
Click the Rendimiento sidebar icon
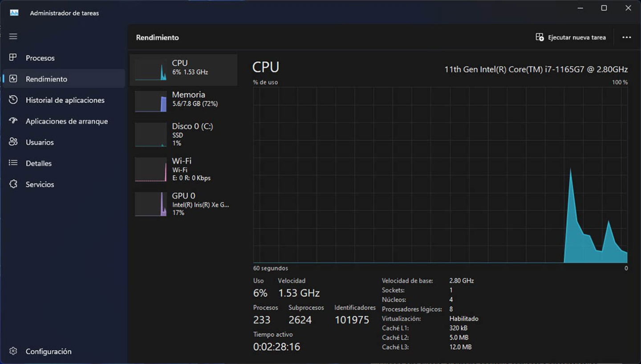tap(13, 79)
